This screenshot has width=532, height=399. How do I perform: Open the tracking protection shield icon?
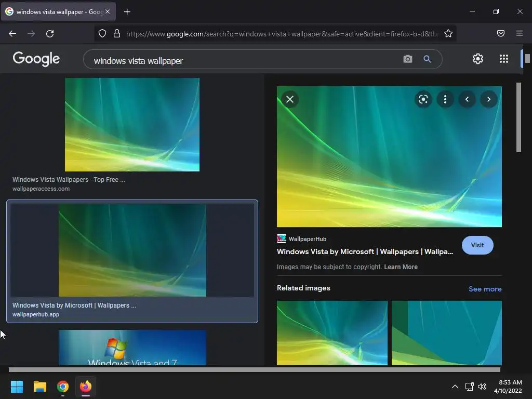click(102, 34)
